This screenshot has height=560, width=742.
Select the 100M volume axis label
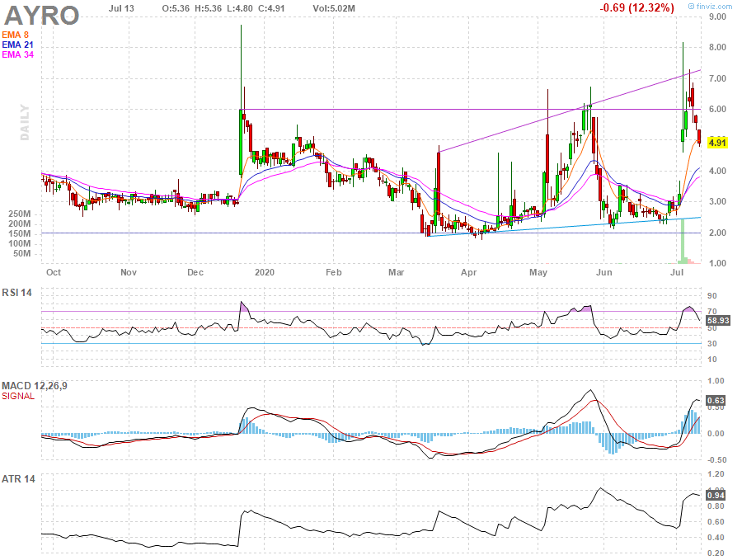click(20, 244)
